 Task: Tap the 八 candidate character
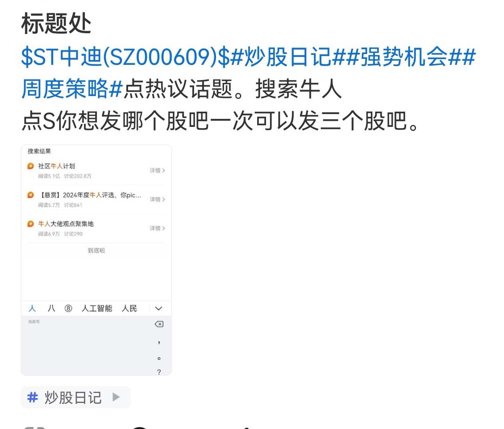[x=51, y=309]
